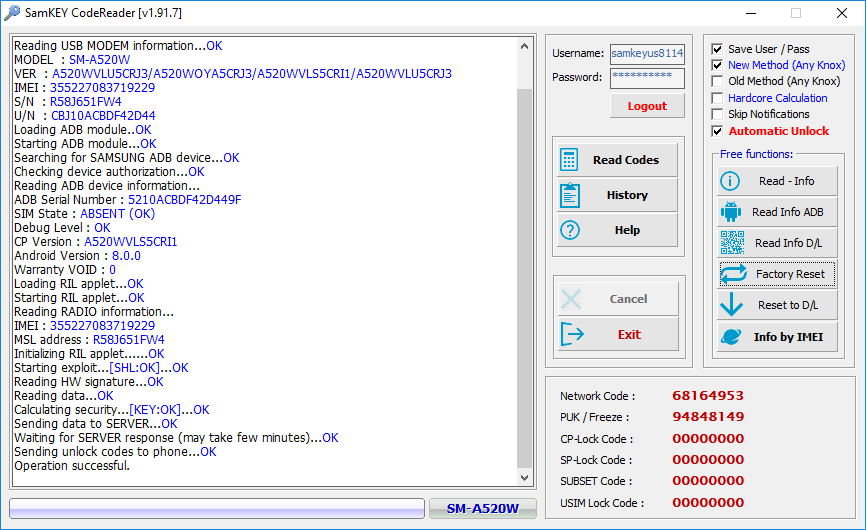Click the Android Version 8.0.0 value

[x=126, y=256]
